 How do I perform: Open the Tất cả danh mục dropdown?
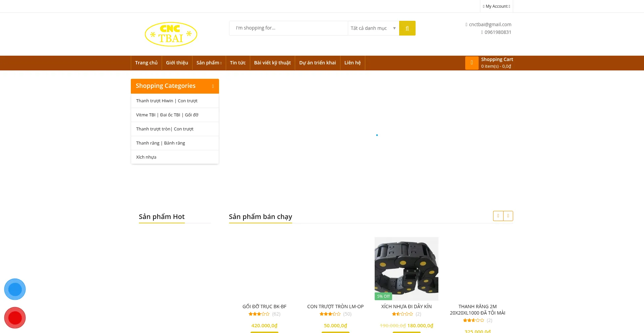373,28
